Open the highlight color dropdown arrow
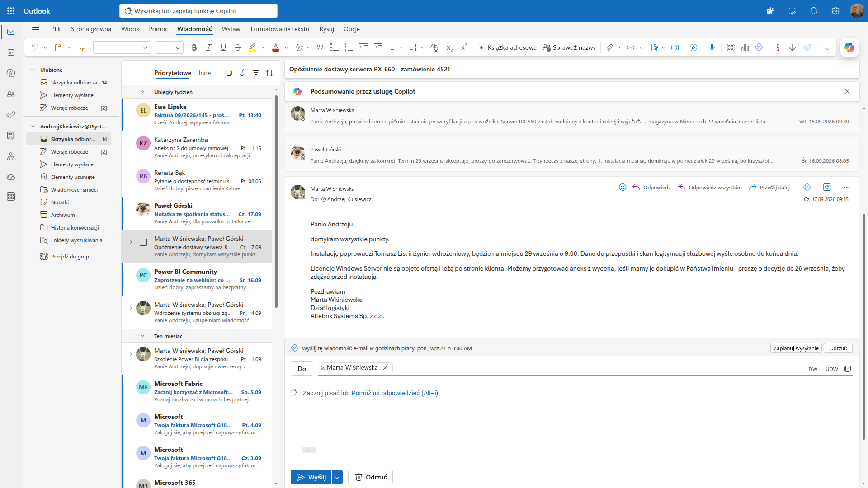This screenshot has width=868, height=488. tap(263, 47)
